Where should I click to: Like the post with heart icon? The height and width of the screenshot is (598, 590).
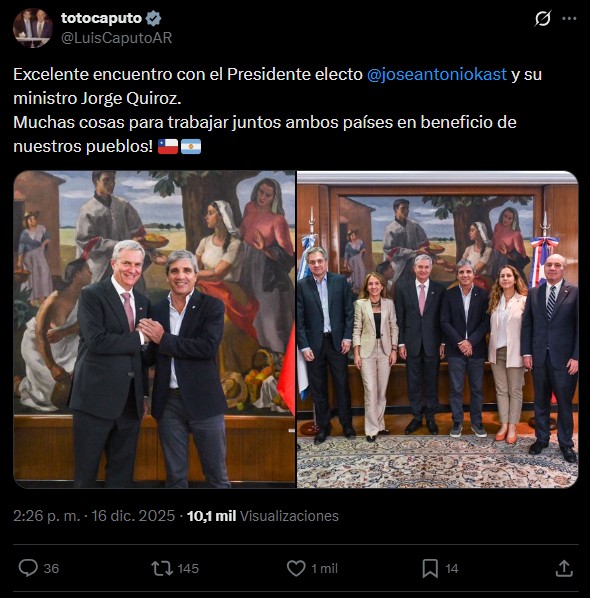click(x=296, y=568)
